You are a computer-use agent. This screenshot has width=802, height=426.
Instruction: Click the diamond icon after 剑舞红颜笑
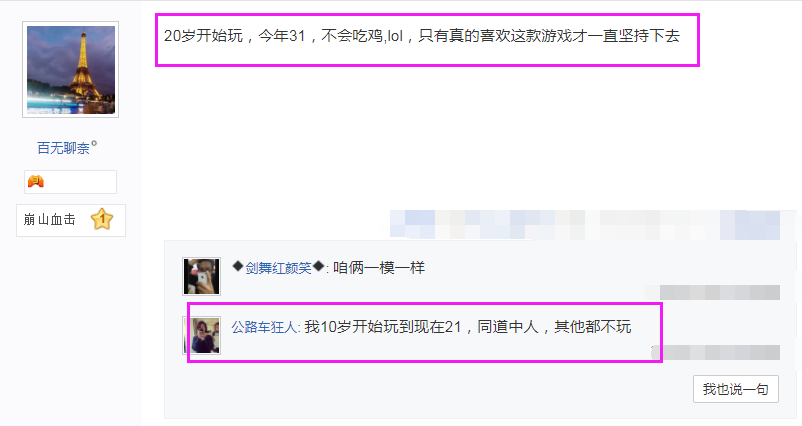point(318,266)
